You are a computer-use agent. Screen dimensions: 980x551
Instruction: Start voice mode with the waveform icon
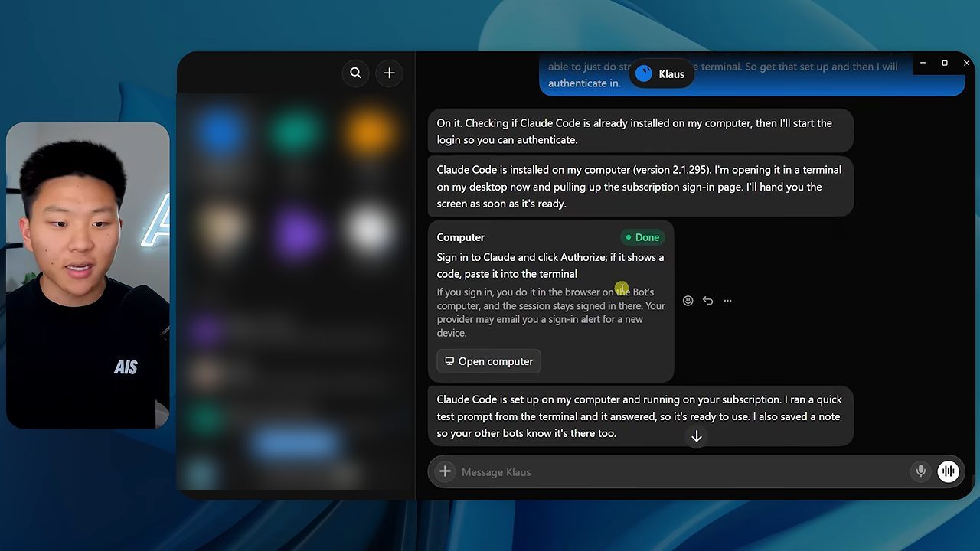pos(948,471)
